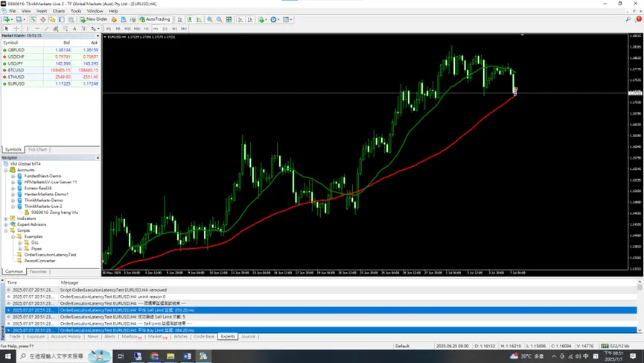Image resolution: width=644 pixels, height=363 pixels.
Task: Toggle the Terminal panel icon
Action: 62,19
